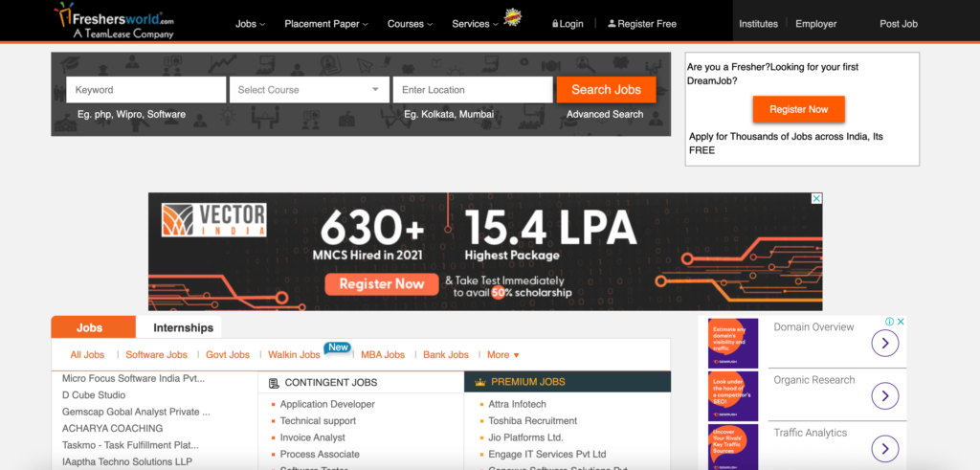Click the Vector India logo in banner
The height and width of the screenshot is (470, 980).
[213, 219]
